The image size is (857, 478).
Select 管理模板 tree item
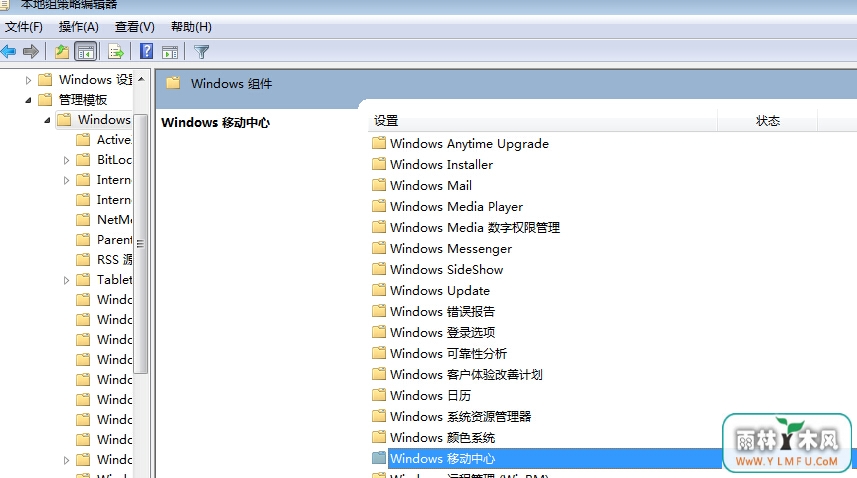tap(83, 99)
